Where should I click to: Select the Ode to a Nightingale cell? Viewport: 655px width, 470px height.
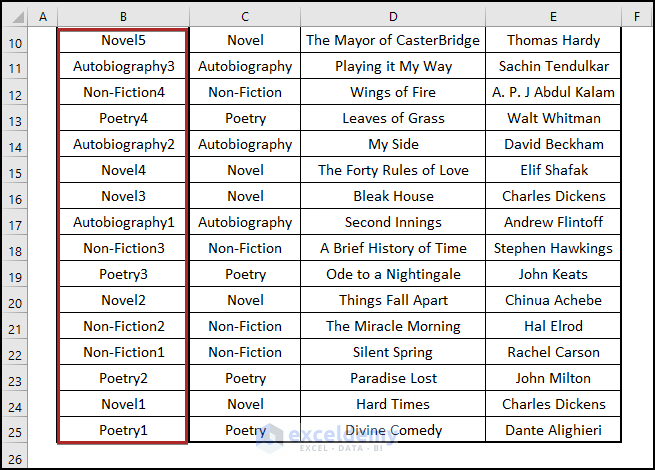(x=393, y=275)
